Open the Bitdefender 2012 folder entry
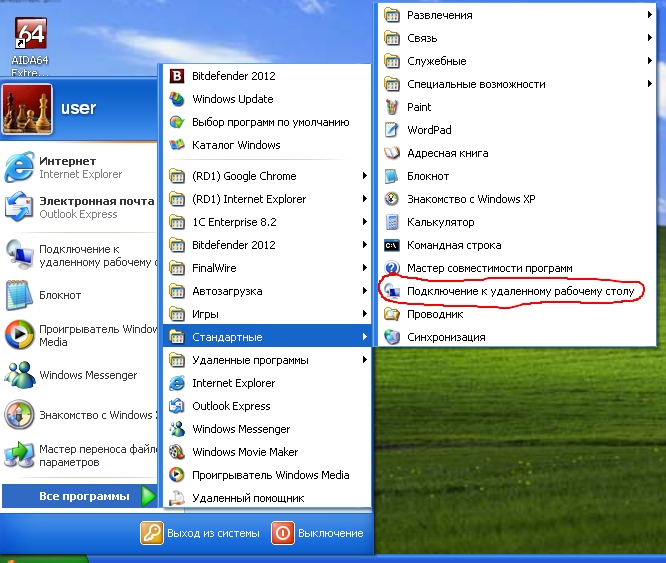The height and width of the screenshot is (563, 666). (x=267, y=245)
